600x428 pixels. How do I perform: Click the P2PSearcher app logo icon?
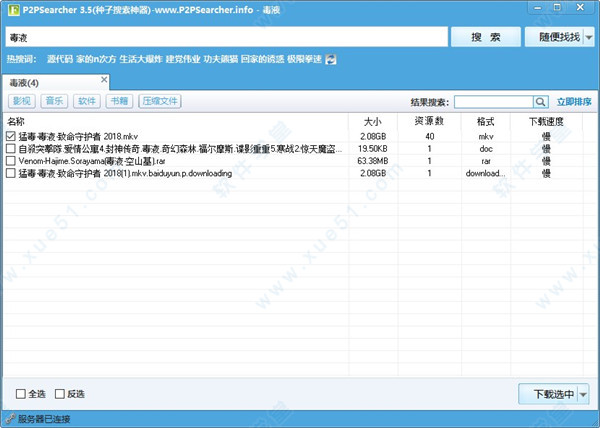coord(13,10)
